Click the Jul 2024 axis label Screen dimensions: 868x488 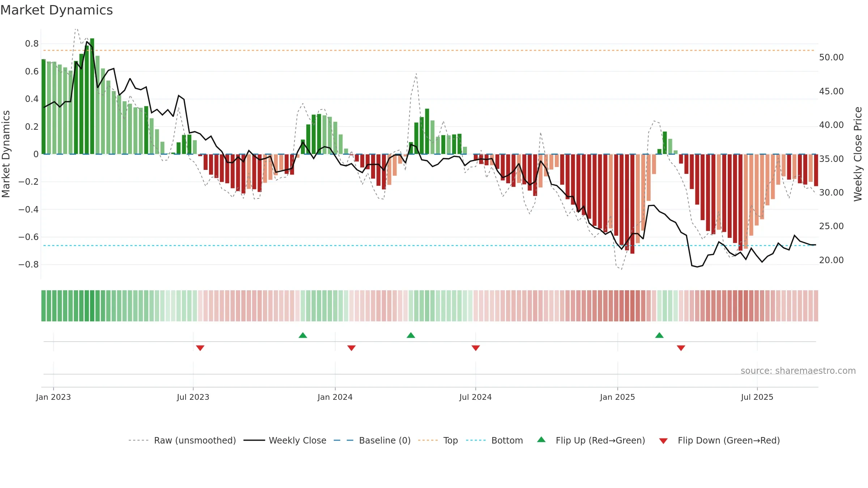[476, 397]
